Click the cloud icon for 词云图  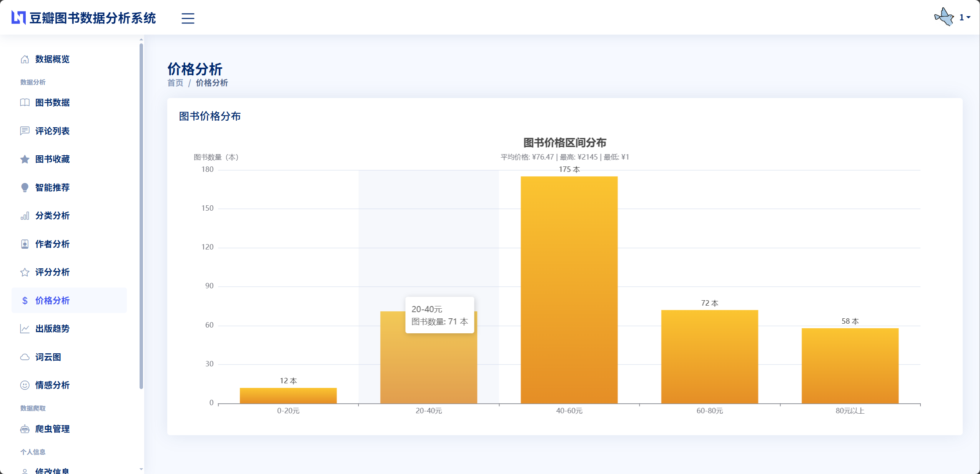(25, 357)
